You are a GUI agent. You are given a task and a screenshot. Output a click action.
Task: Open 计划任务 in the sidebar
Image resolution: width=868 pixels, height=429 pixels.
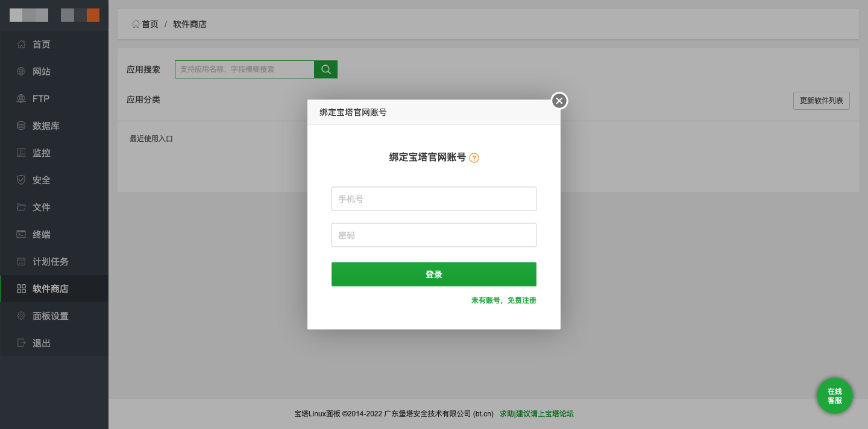click(51, 261)
